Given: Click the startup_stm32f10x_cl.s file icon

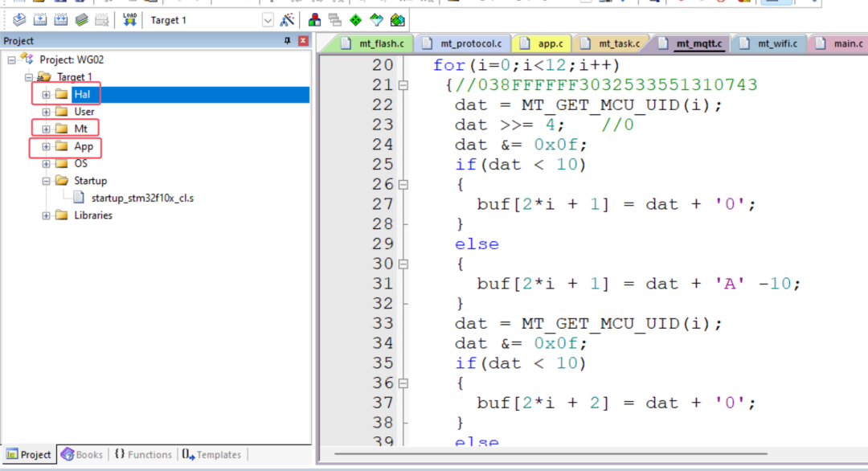Looking at the screenshot, I should point(79,198).
